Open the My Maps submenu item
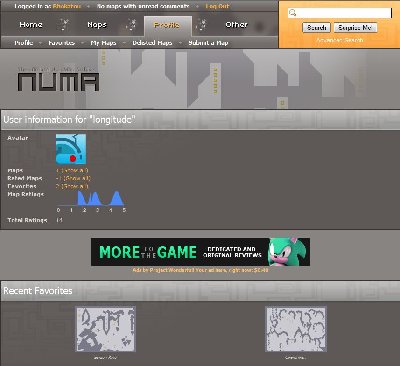This screenshot has height=366, width=400. (x=103, y=43)
